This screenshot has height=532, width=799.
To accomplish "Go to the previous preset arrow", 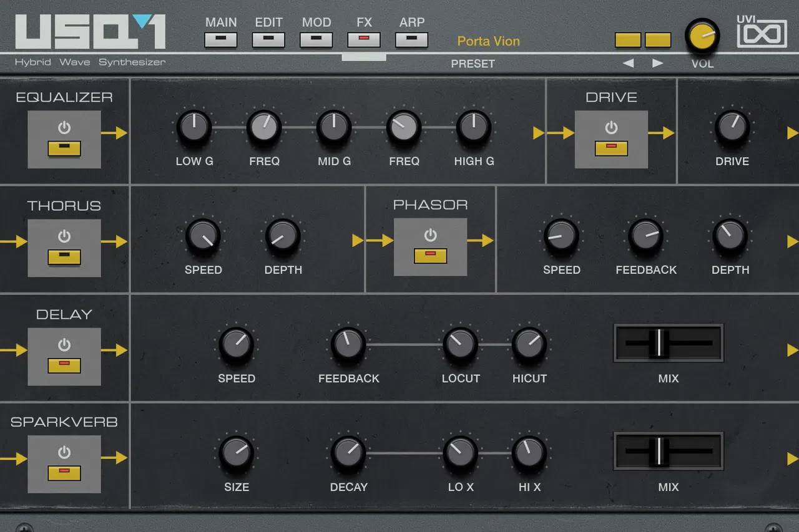I will point(629,63).
